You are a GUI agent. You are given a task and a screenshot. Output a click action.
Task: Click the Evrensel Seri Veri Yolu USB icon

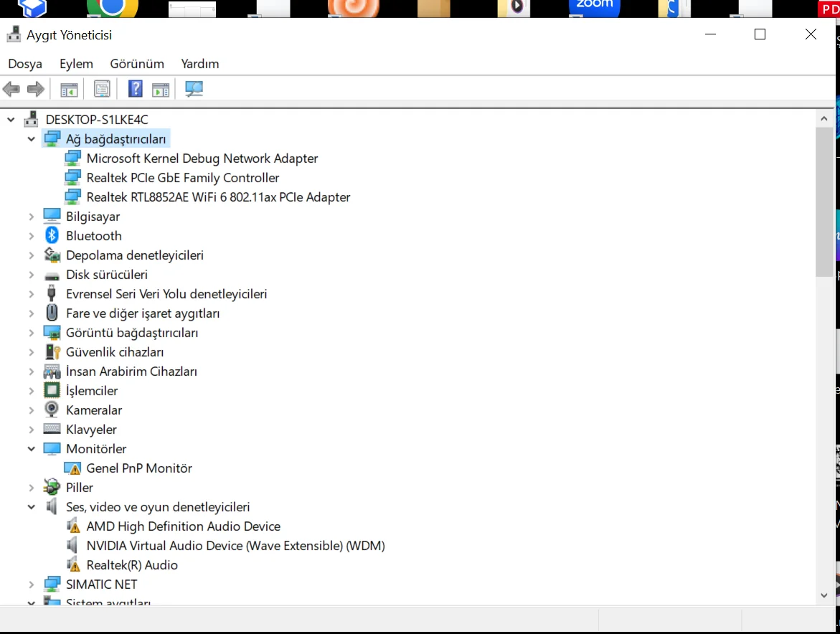(x=52, y=293)
